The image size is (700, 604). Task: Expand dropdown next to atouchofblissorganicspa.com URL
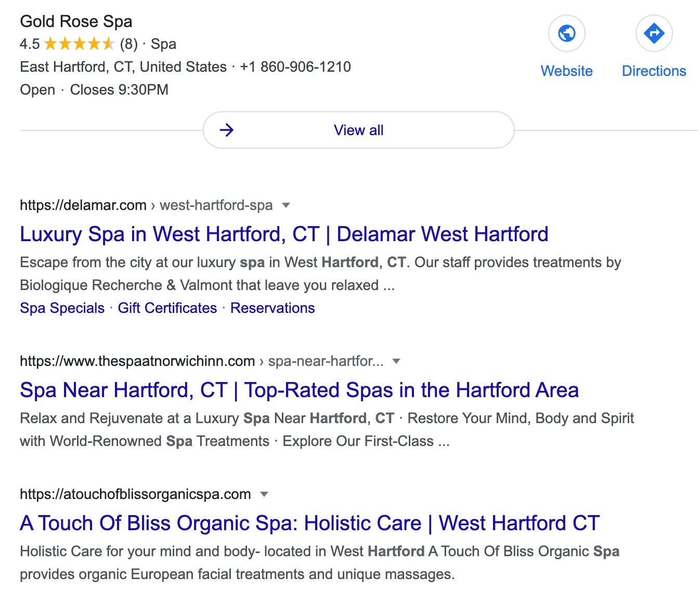[264, 494]
